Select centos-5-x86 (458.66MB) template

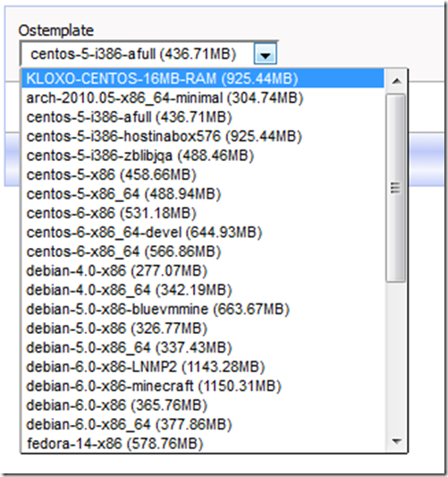[203, 175]
